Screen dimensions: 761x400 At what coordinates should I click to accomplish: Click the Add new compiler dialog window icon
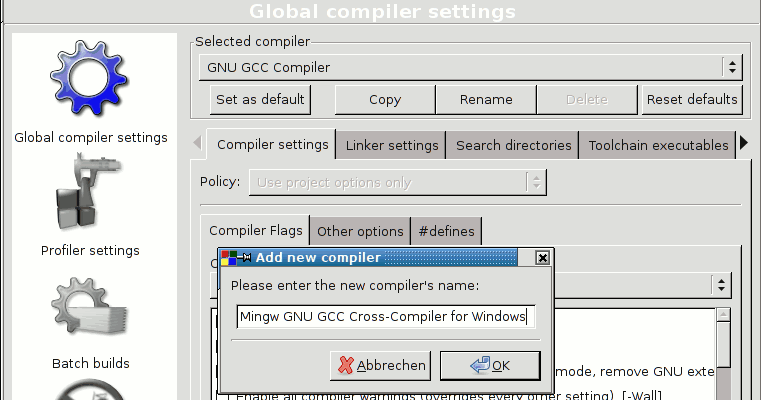pyautogui.click(x=229, y=258)
